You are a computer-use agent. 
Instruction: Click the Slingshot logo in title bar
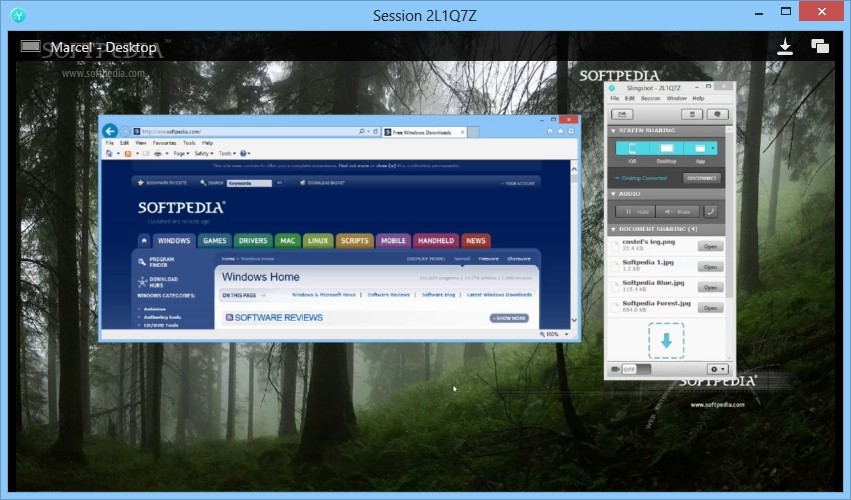[612, 87]
